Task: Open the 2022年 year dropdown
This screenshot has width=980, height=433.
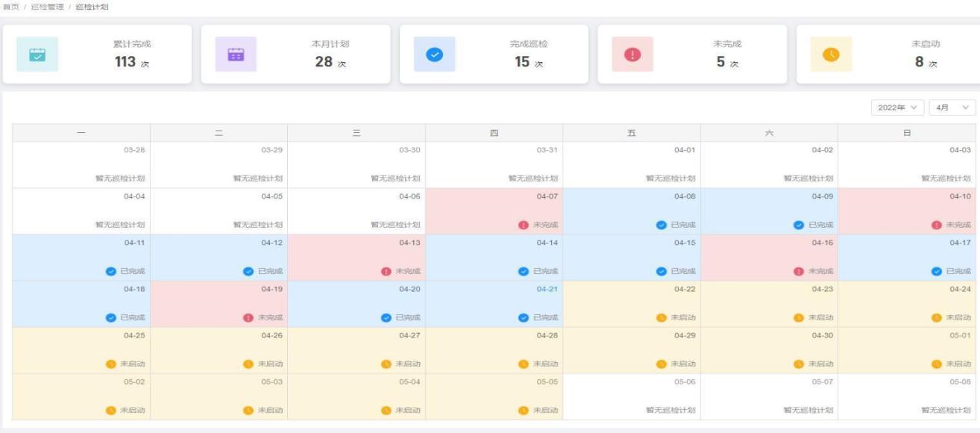Action: tap(897, 108)
